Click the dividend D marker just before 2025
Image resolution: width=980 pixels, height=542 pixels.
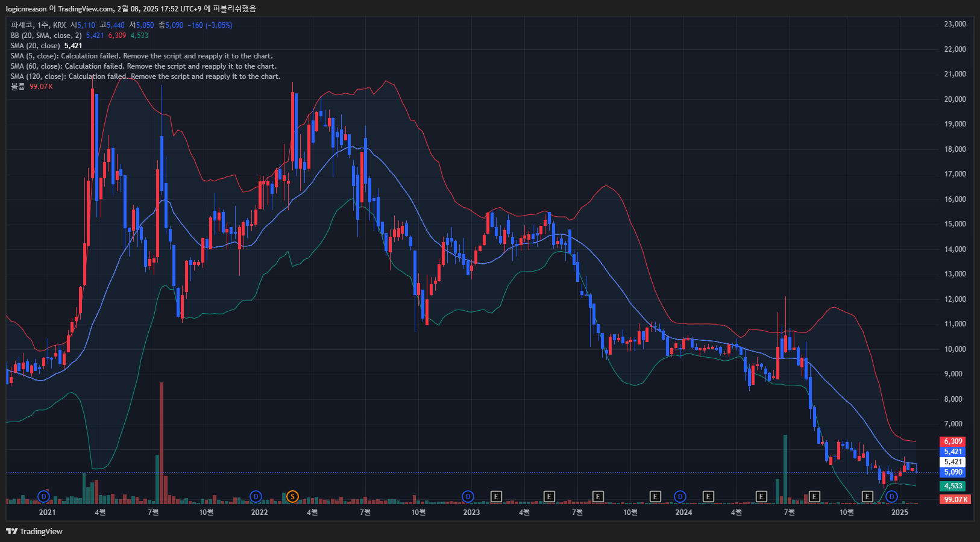pos(891,496)
